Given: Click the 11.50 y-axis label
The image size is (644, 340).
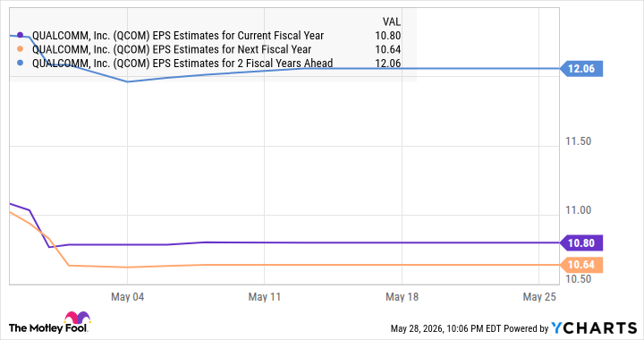Looking at the screenshot, I should 579,141.
